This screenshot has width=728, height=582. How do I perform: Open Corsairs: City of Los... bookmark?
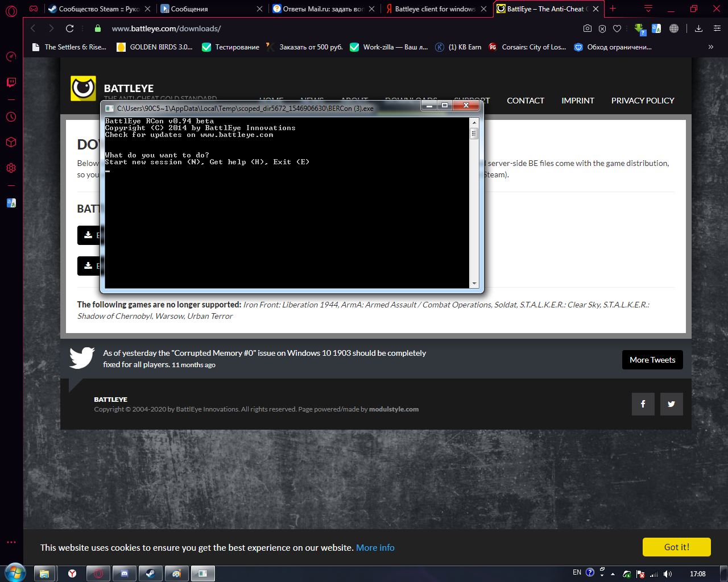[x=527, y=47]
